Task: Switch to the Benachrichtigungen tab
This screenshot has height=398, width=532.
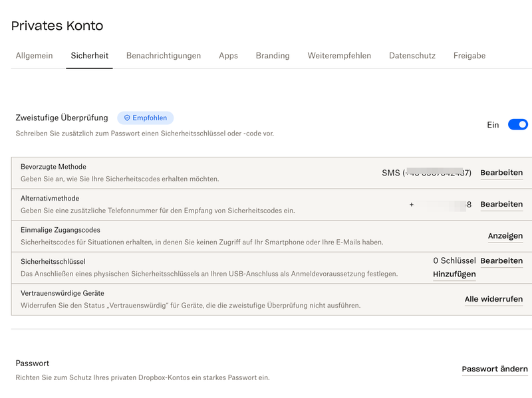Action: pyautogui.click(x=163, y=56)
